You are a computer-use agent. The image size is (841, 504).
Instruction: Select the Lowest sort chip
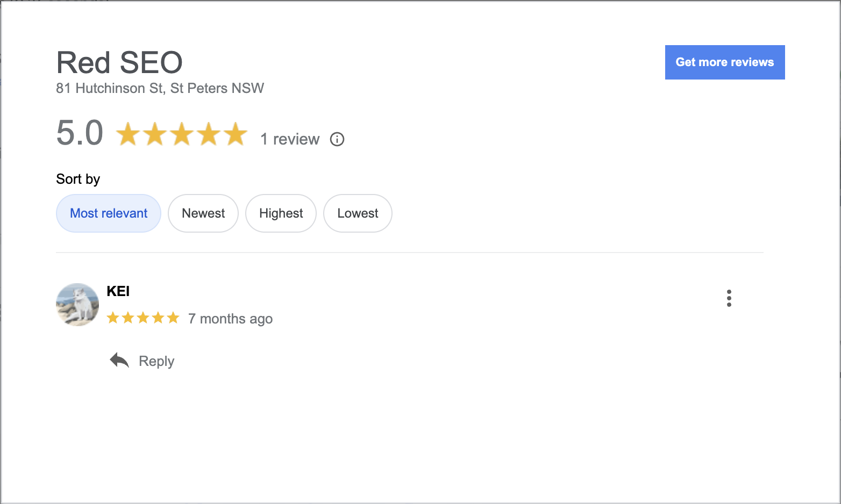point(358,213)
